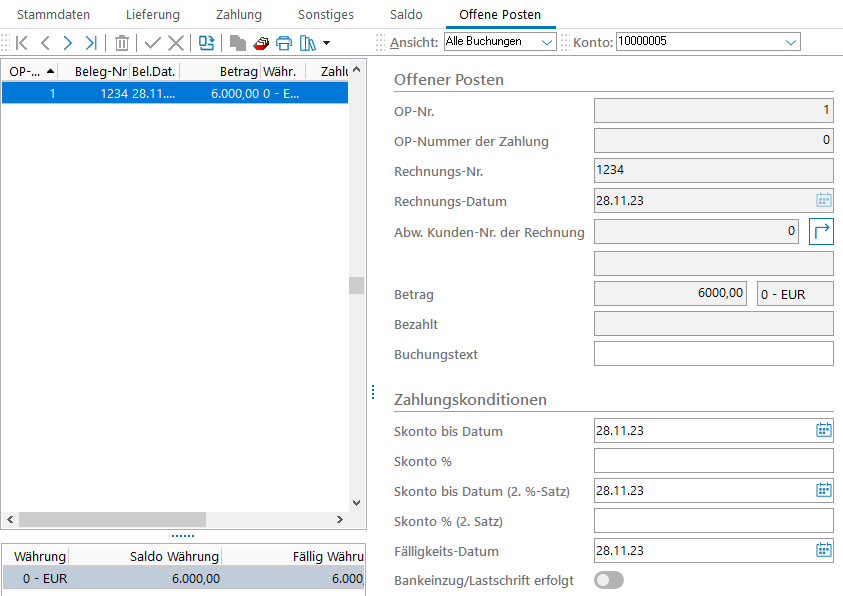Jump to last record in toolbar

(x=91, y=43)
